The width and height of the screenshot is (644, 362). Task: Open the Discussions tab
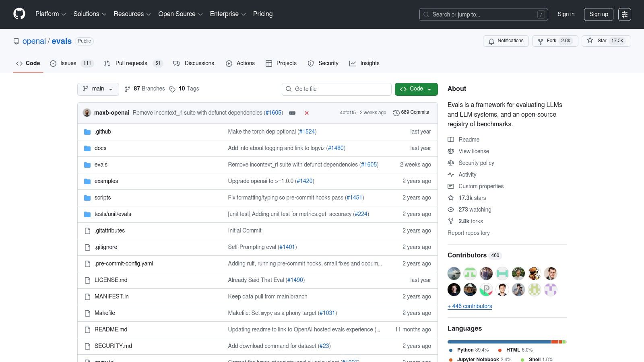[194, 63]
